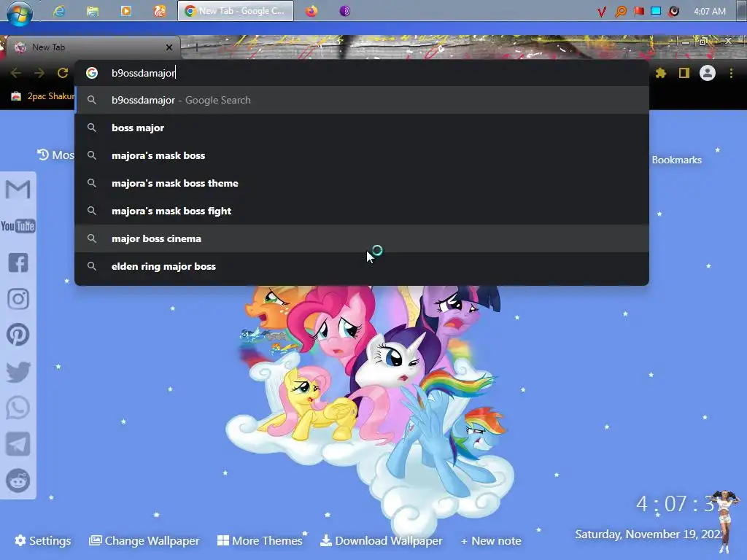Click taskbar clock showing 4:07 AM
The height and width of the screenshot is (560, 747).
tap(709, 12)
